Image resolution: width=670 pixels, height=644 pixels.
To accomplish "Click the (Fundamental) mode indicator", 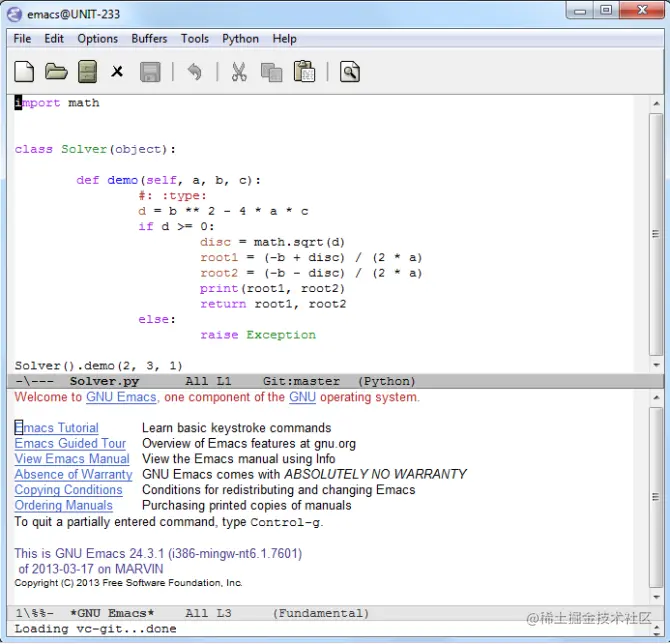I will tap(321, 613).
